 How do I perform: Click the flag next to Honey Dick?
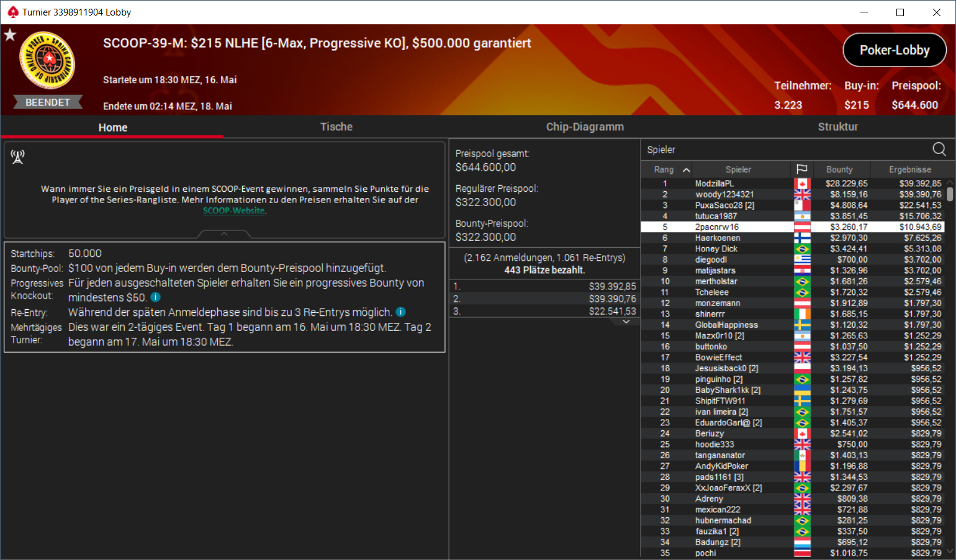click(802, 249)
